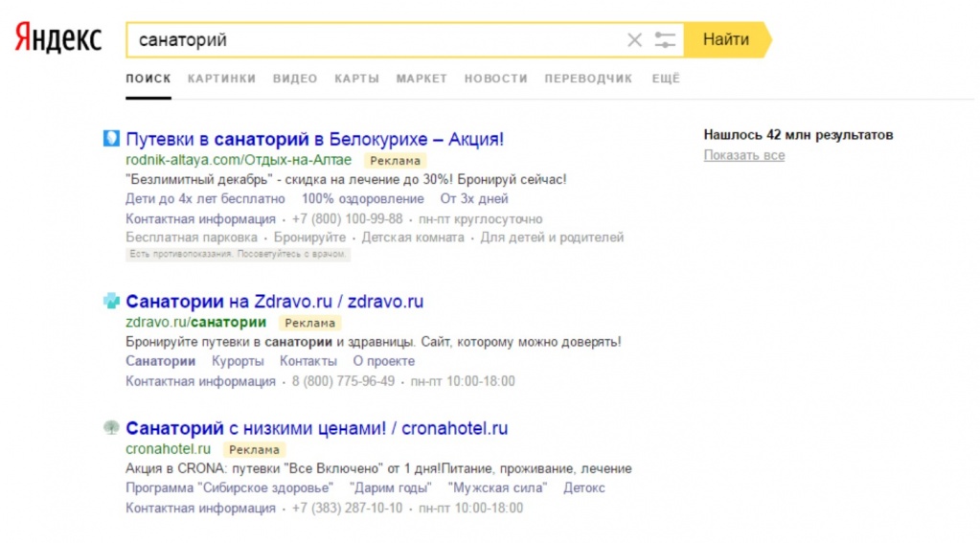Viewport: 980px width, 543px height.
Task: Open advanced search settings icon
Action: (x=665, y=40)
